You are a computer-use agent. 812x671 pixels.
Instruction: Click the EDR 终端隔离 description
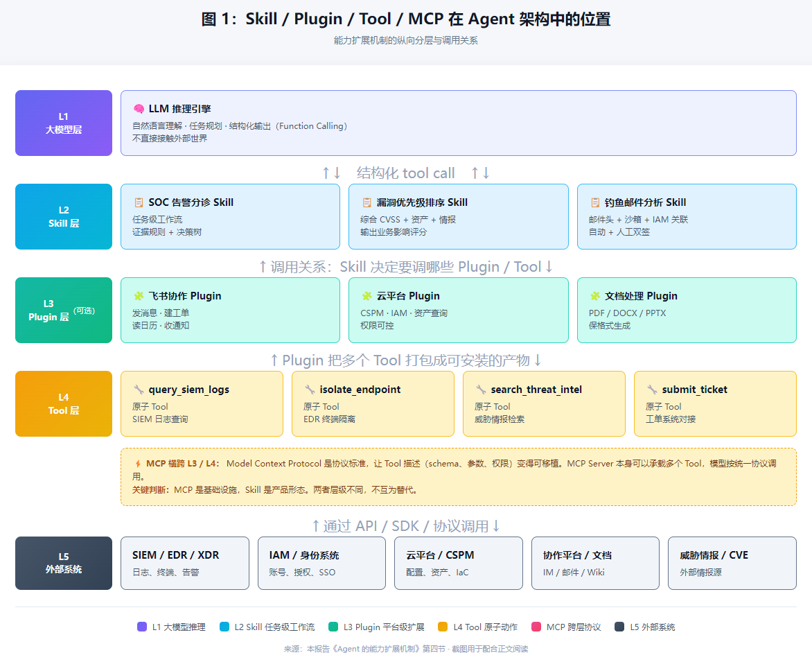tap(329, 419)
